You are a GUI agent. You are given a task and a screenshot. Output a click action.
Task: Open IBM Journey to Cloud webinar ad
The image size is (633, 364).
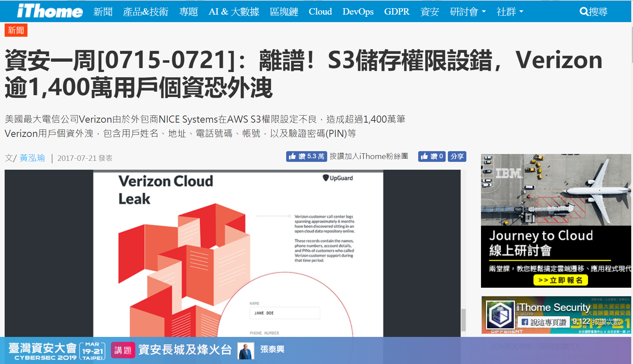(556, 221)
